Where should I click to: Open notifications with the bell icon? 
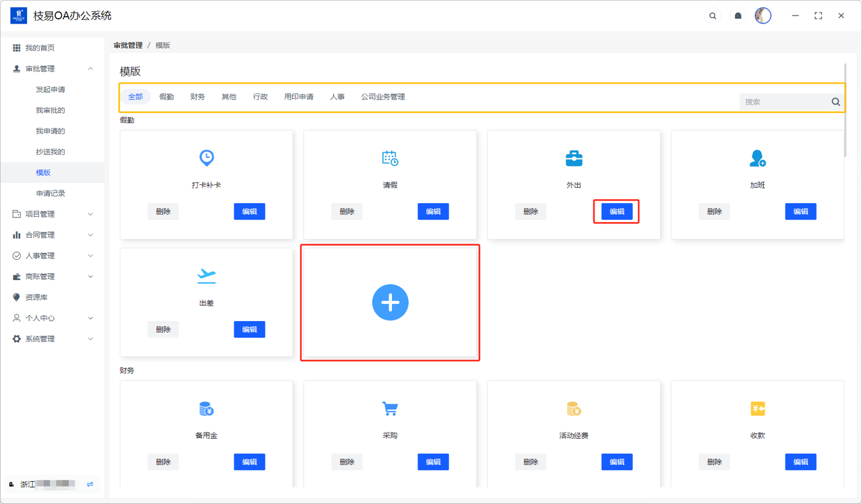[738, 16]
